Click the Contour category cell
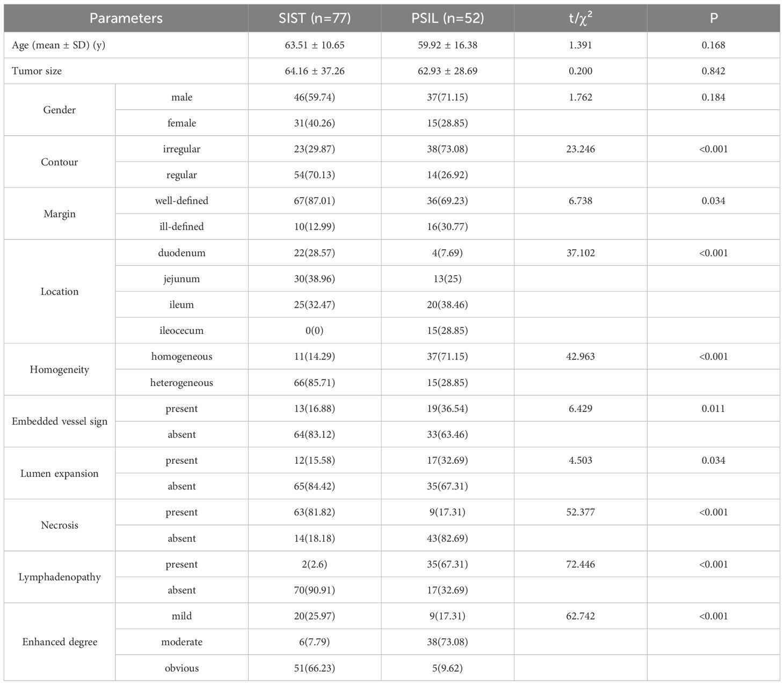The image size is (784, 685). [59, 162]
